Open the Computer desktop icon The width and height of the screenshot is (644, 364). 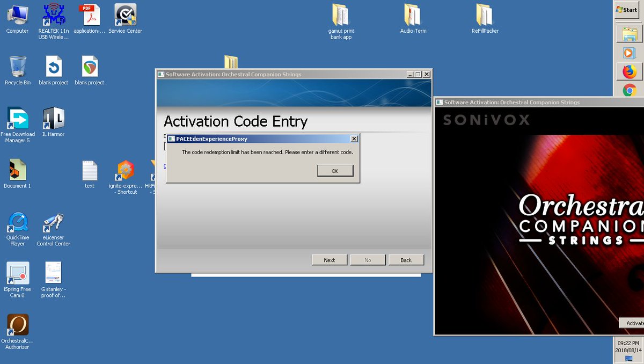coord(17,19)
